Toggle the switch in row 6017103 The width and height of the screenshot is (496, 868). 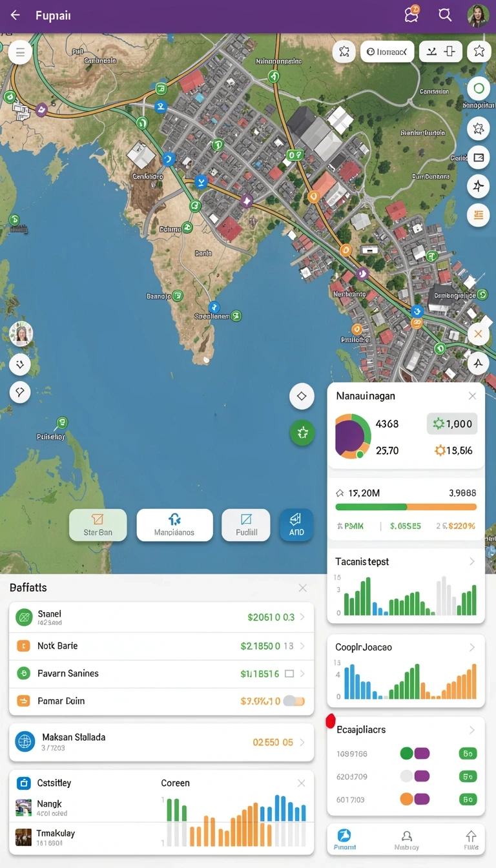coord(415,800)
